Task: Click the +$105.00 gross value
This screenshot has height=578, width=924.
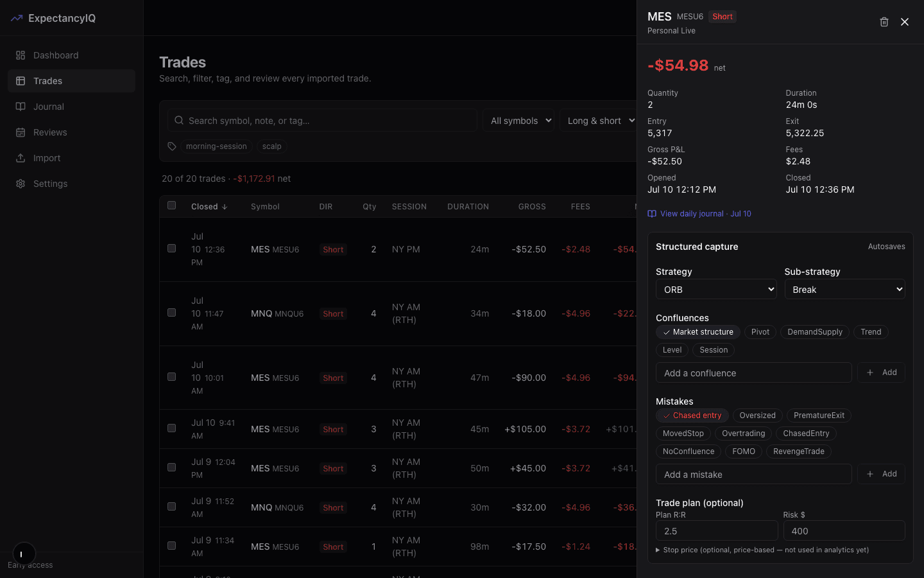Action: (525, 429)
